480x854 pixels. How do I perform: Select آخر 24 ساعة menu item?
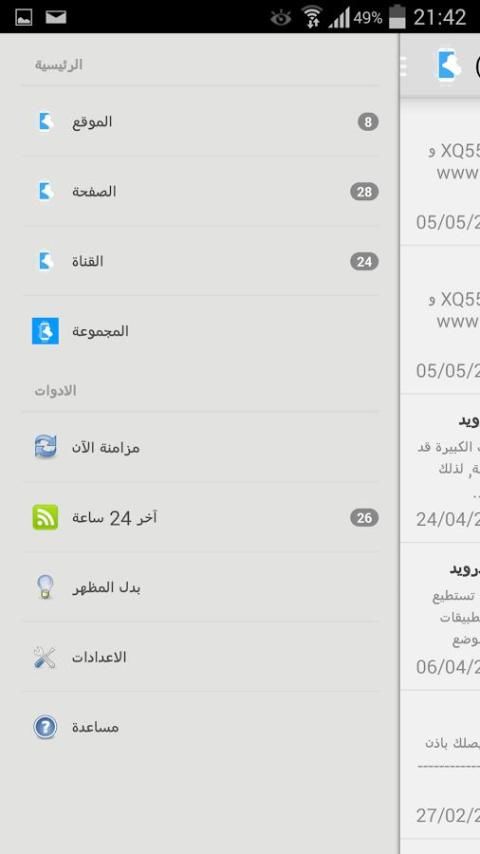(x=200, y=517)
